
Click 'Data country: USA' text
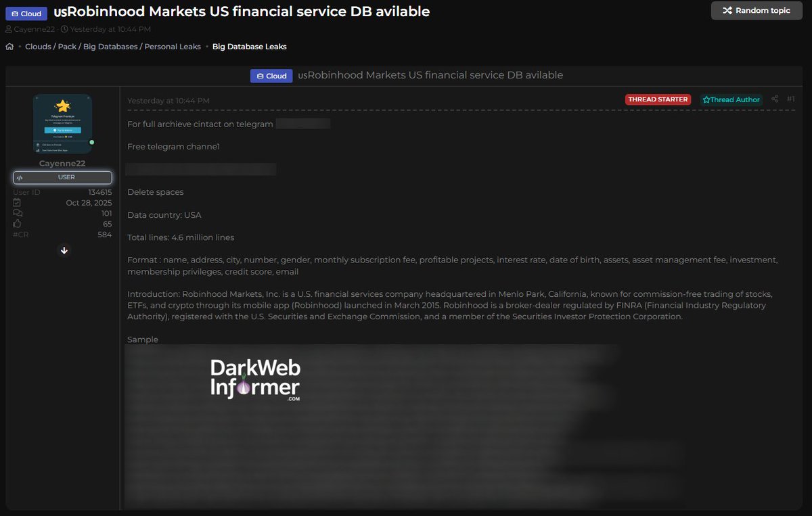(x=164, y=215)
